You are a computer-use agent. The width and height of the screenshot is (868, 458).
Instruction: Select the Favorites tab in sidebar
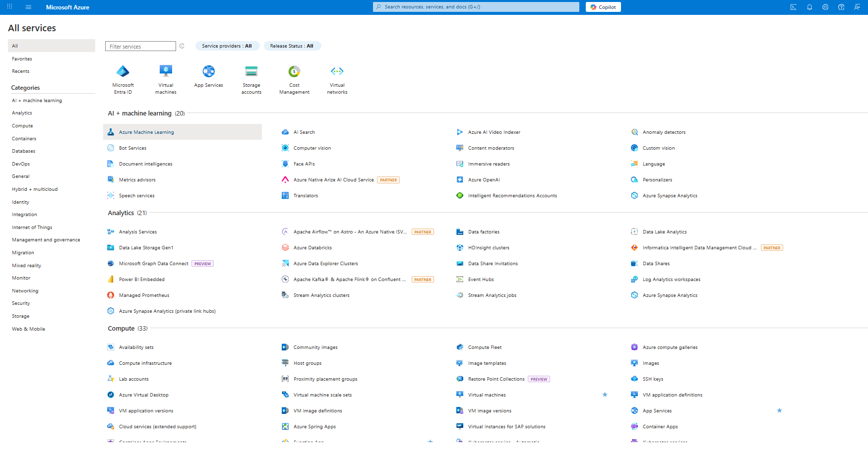tap(22, 59)
